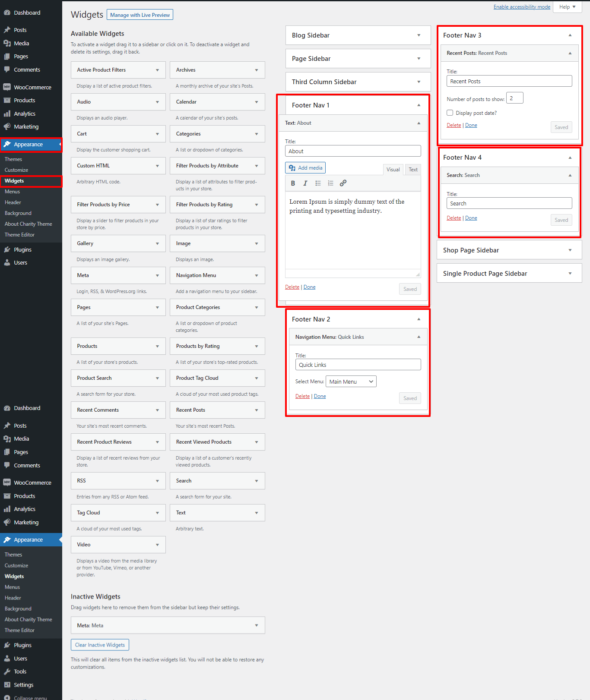Click the Number of posts field
Image resolution: width=590 pixels, height=700 pixels.
pyautogui.click(x=514, y=98)
